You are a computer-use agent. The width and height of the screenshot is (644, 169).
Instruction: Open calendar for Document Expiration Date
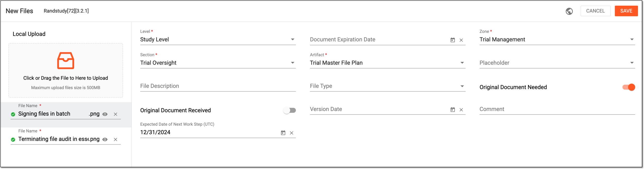[453, 40]
